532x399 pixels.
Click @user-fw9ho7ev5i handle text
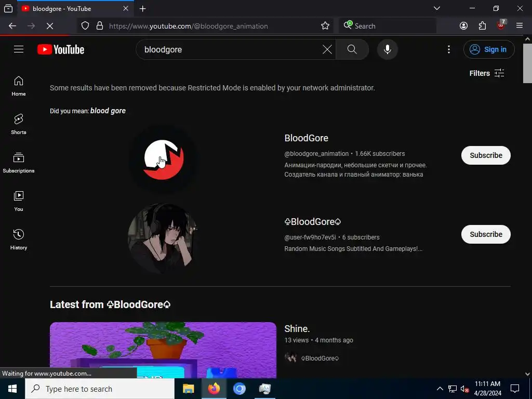click(310, 237)
